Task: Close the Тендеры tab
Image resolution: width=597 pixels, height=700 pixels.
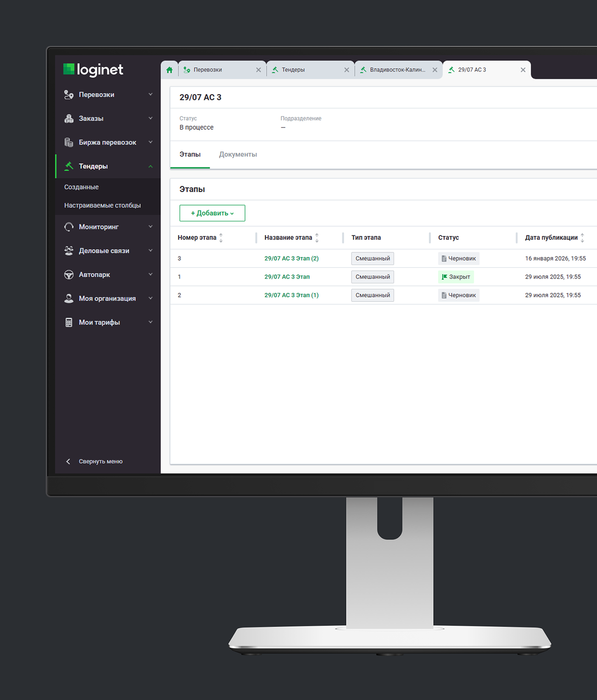Action: click(346, 70)
